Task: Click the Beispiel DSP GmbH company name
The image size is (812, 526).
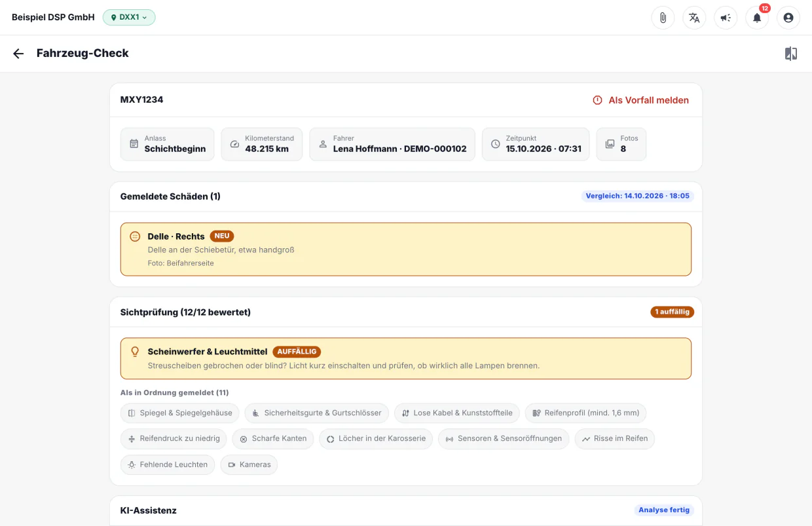Action: [x=53, y=18]
